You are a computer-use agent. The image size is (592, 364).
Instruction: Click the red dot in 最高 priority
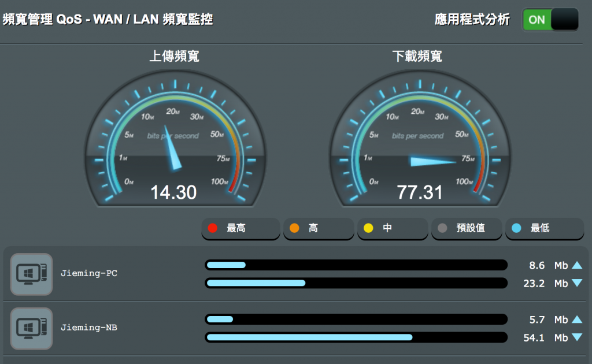coord(213,228)
